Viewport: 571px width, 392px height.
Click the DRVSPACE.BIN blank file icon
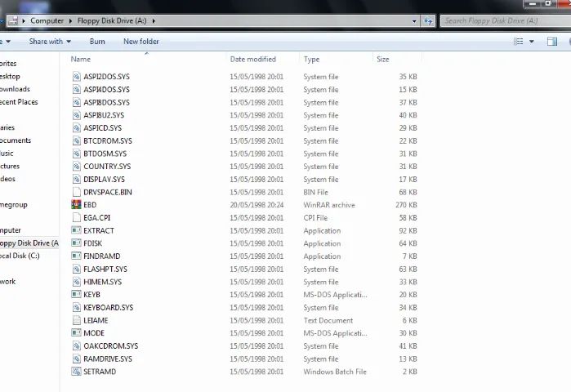[76, 192]
